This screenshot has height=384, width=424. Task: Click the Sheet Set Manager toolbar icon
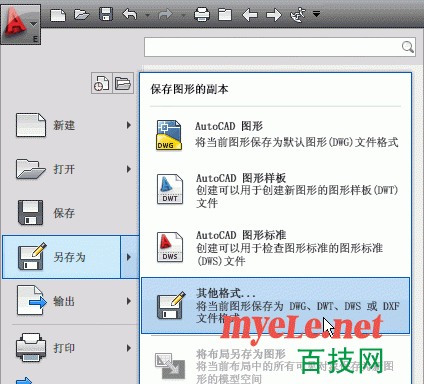tap(225, 15)
